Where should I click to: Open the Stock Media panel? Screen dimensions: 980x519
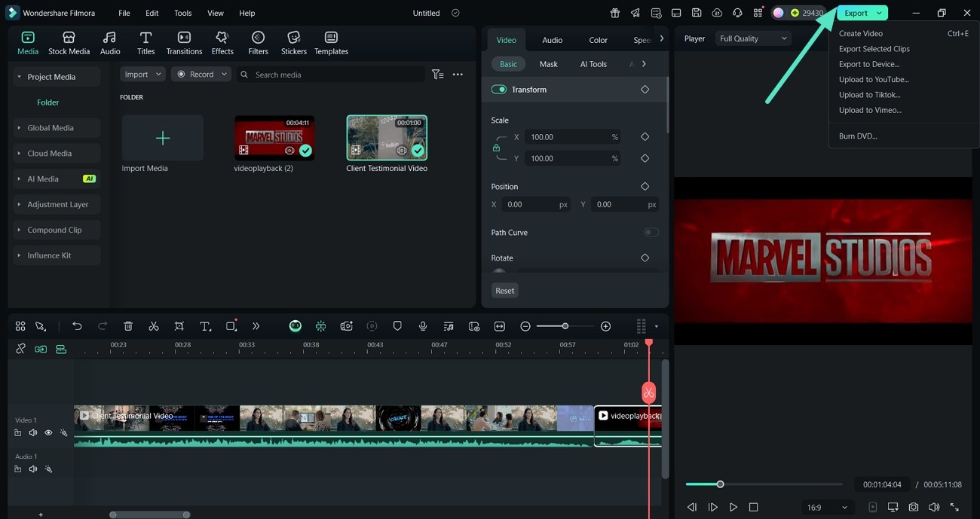coord(69,44)
